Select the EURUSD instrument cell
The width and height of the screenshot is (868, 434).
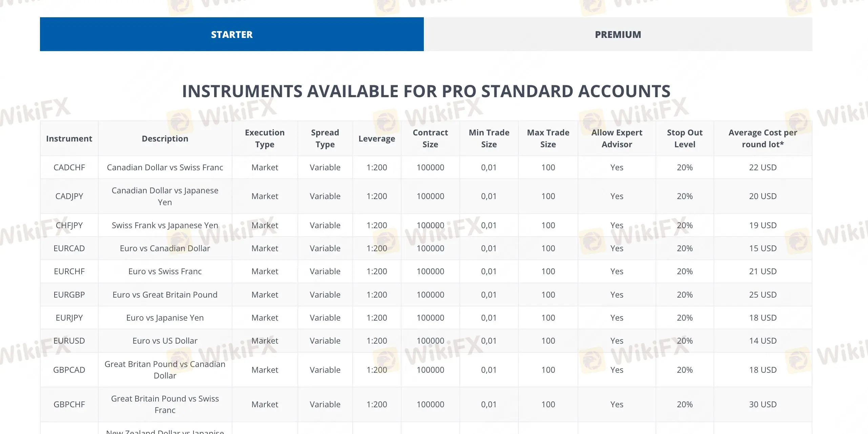[x=69, y=341]
